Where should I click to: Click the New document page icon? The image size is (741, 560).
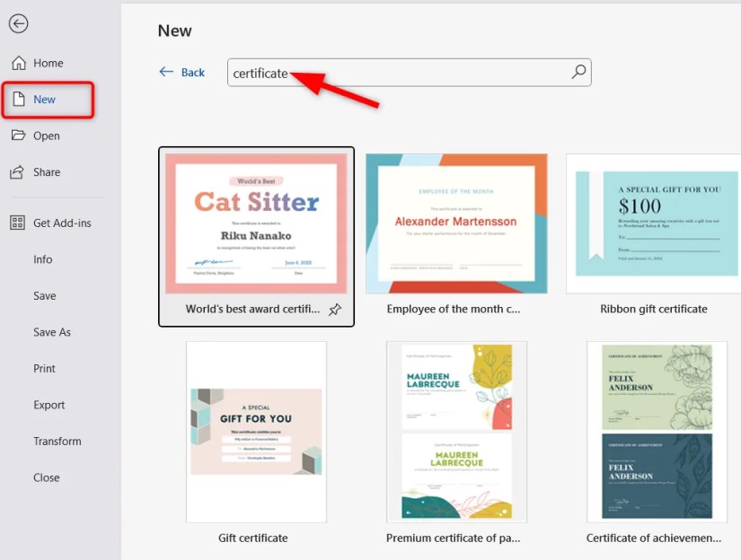[19, 99]
